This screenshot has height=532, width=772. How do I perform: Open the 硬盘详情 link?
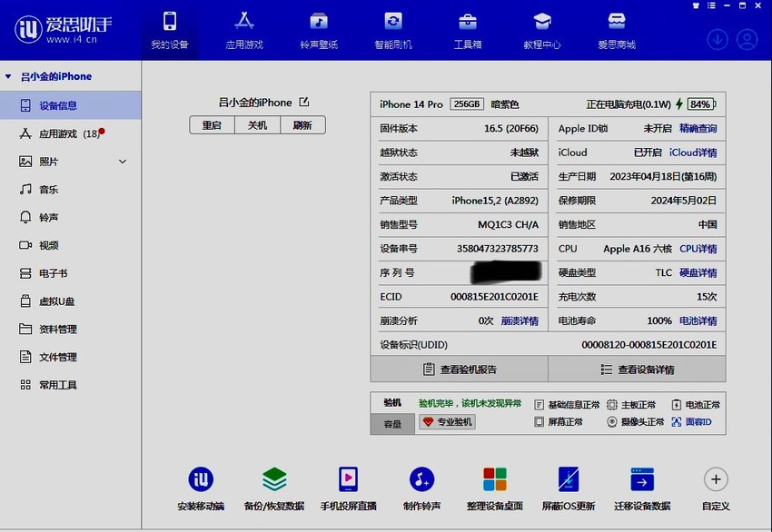tap(698, 272)
